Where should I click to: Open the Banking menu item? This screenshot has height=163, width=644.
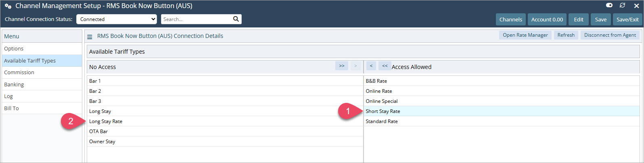42,84
